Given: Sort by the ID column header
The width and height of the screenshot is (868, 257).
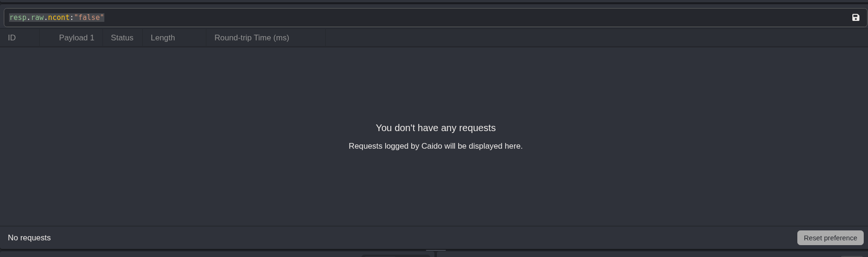Looking at the screenshot, I should click(x=12, y=38).
